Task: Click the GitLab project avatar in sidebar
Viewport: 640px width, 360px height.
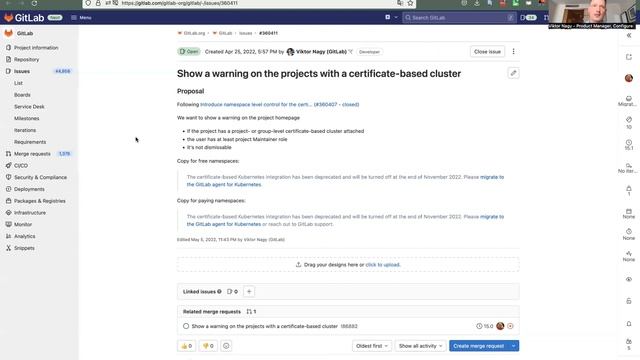Action: pos(9,33)
